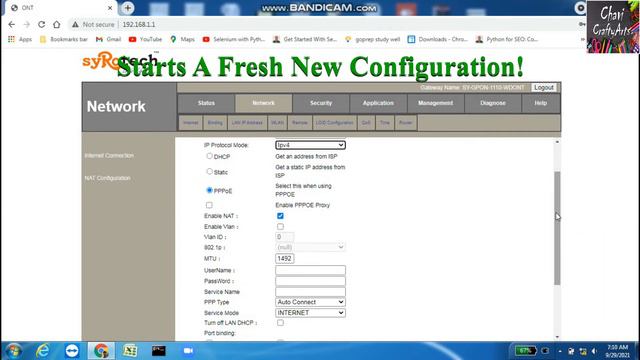Click the volume icon in system tray
The height and width of the screenshot is (360, 640).
[594, 351]
